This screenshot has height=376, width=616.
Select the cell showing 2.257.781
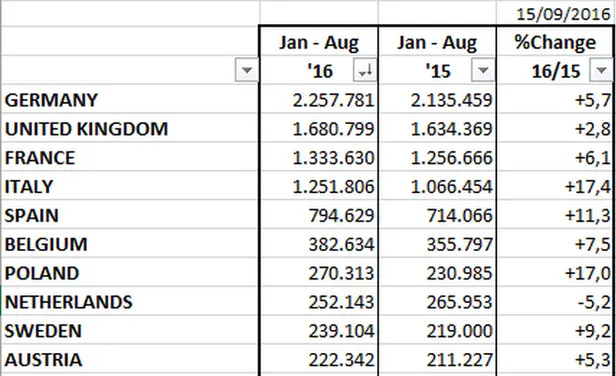pyautogui.click(x=319, y=99)
